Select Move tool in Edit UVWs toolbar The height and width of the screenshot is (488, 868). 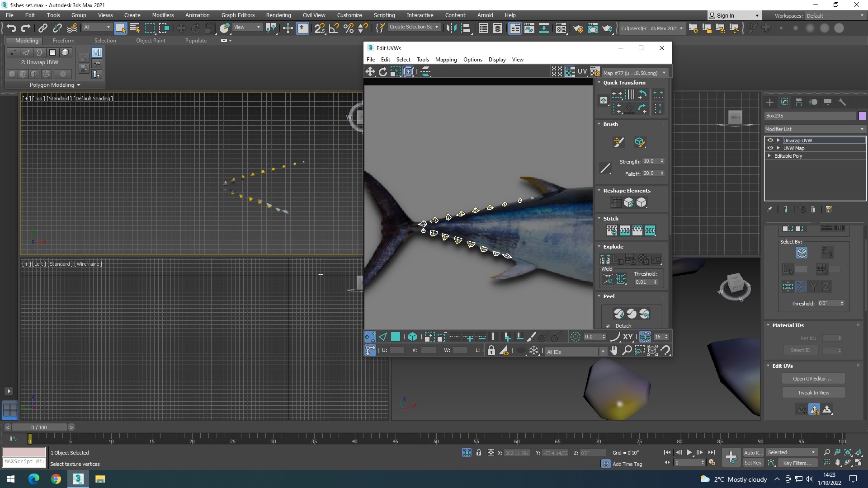[x=370, y=72]
